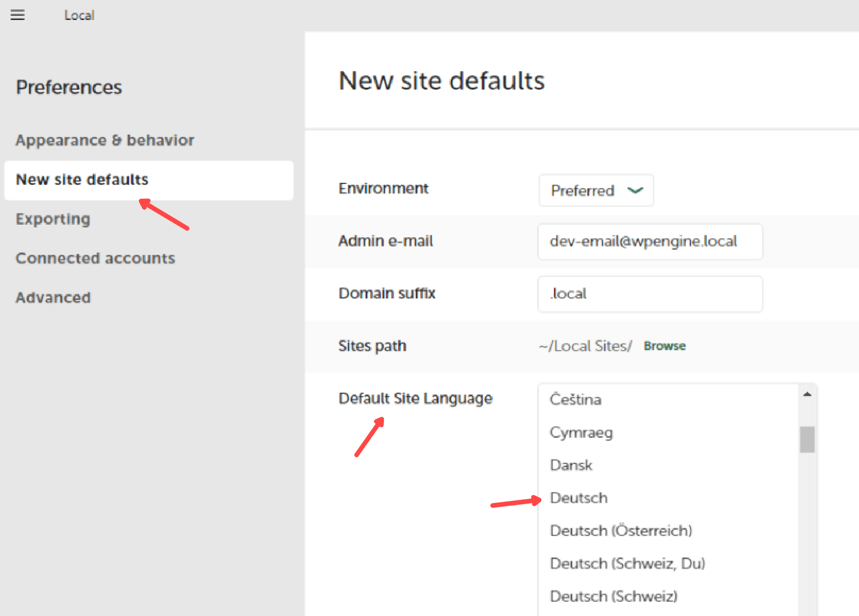The width and height of the screenshot is (859, 616).
Task: Pick the Deutsch (Schweiz) language entry
Action: pyautogui.click(x=613, y=596)
